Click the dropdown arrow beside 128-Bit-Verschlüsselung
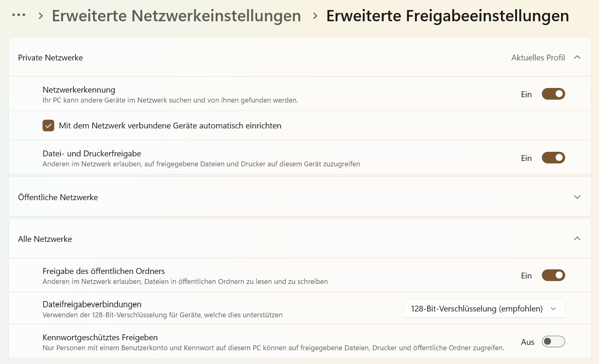This screenshot has height=364, width=599. pyautogui.click(x=554, y=309)
